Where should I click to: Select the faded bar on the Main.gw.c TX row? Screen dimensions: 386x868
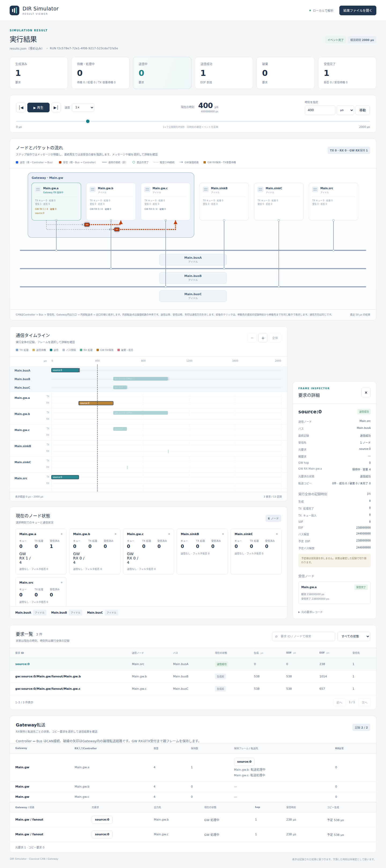[120, 429]
